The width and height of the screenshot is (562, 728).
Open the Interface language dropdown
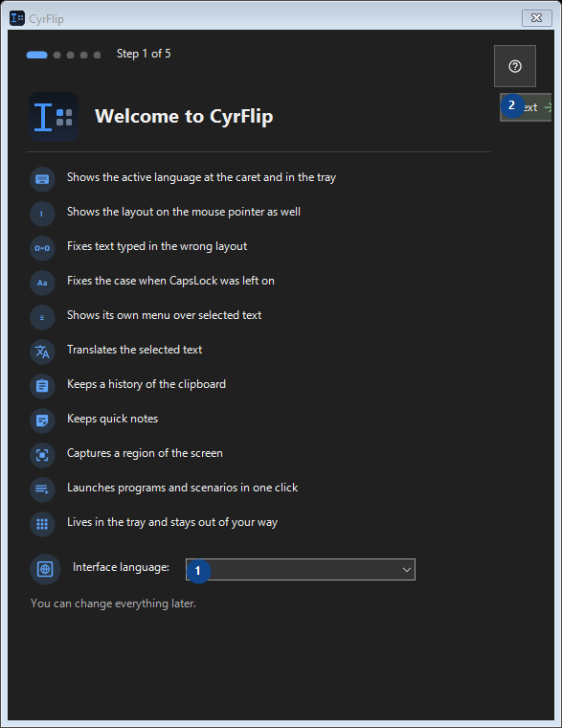pyautogui.click(x=301, y=569)
